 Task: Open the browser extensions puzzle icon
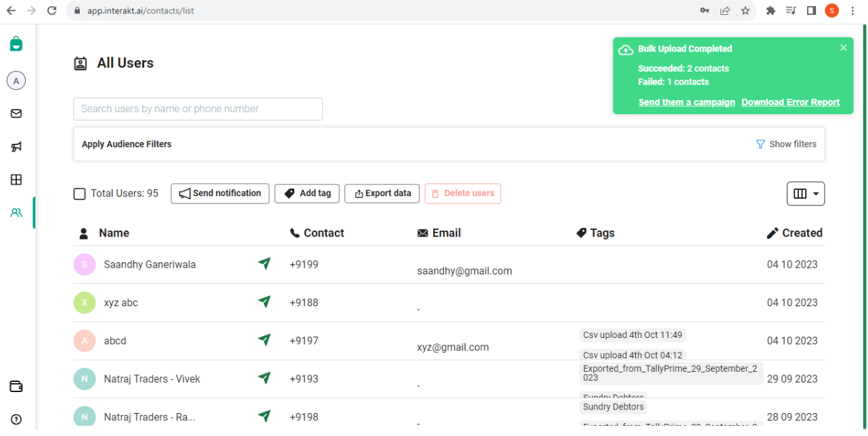(770, 11)
